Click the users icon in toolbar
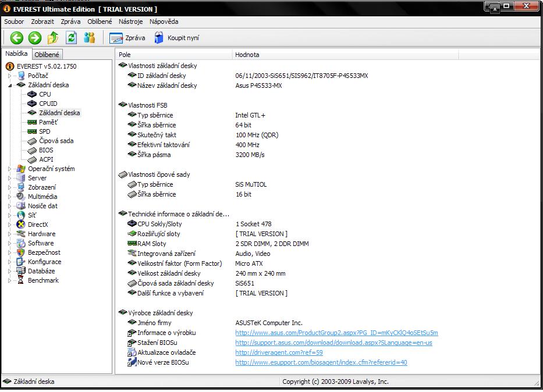The width and height of the screenshot is (543, 392). click(x=89, y=38)
